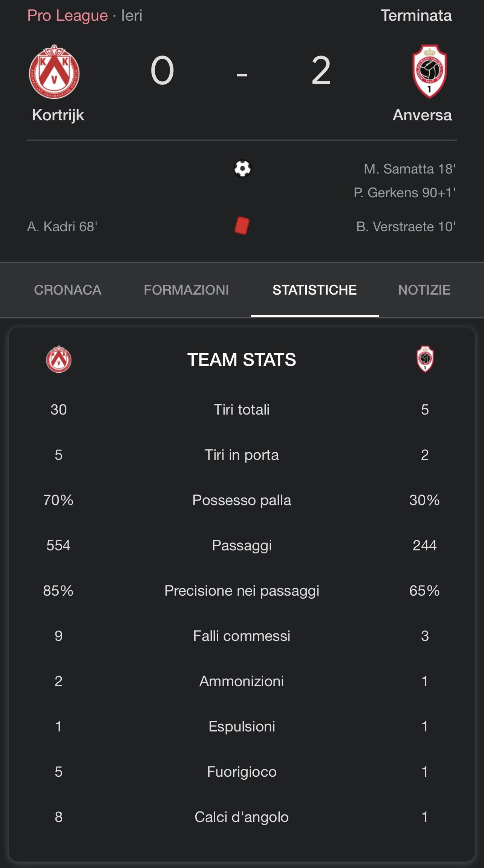Click the Anversa team name

(422, 115)
